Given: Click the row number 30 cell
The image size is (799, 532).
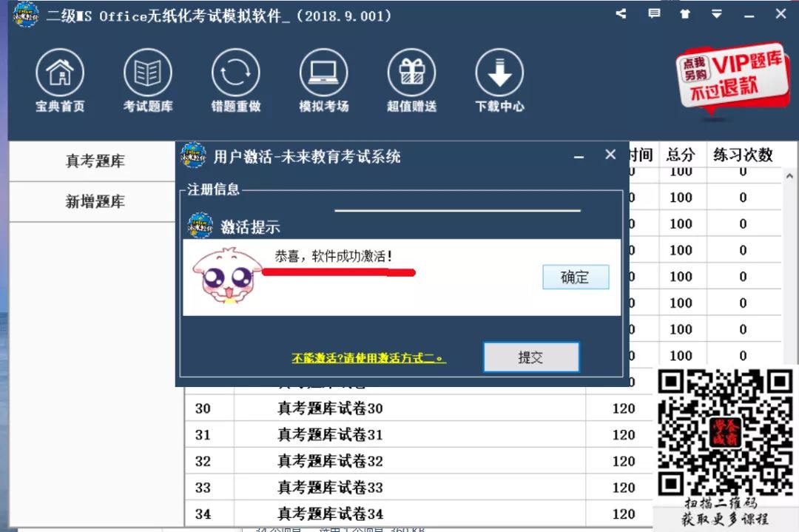Looking at the screenshot, I should point(209,408).
